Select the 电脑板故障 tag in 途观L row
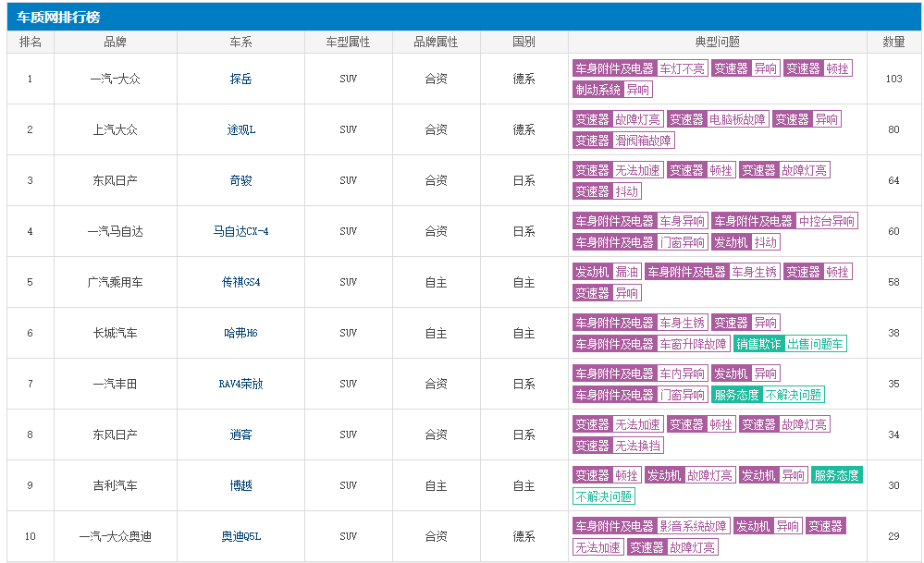 pyautogui.click(x=737, y=119)
